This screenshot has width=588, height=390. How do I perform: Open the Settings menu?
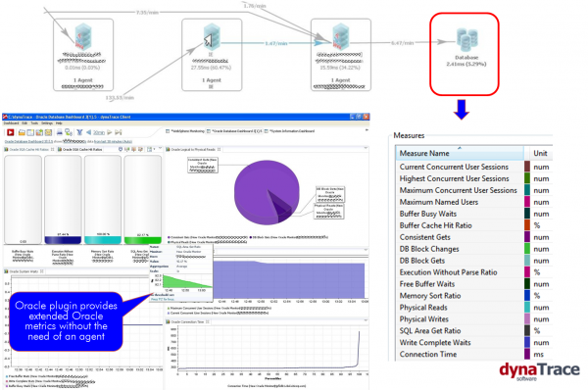pyautogui.click(x=47, y=123)
